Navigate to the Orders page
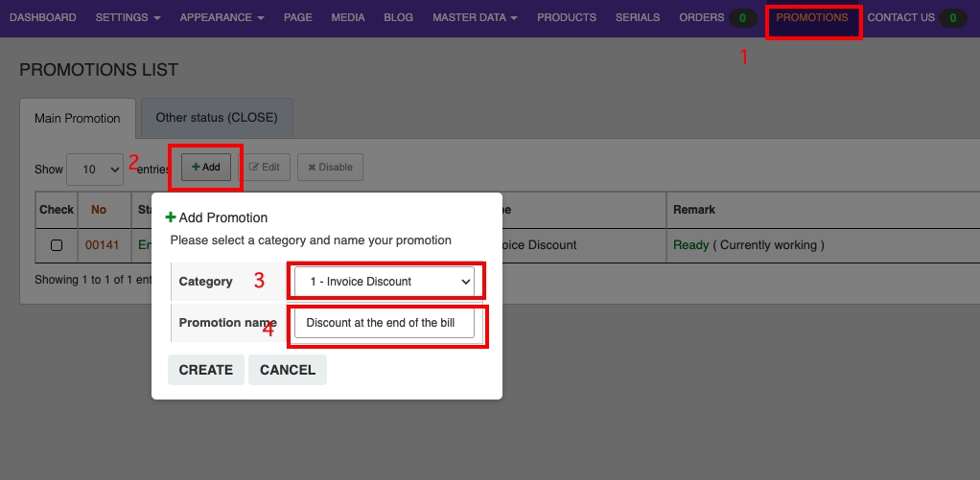This screenshot has height=480, width=980. pos(701,18)
